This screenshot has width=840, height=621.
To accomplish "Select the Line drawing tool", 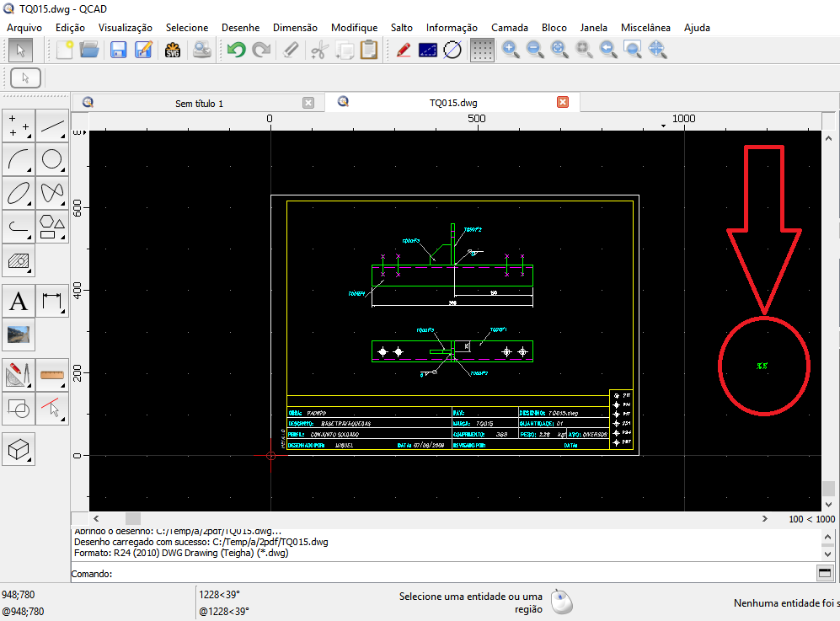I will tap(52, 126).
